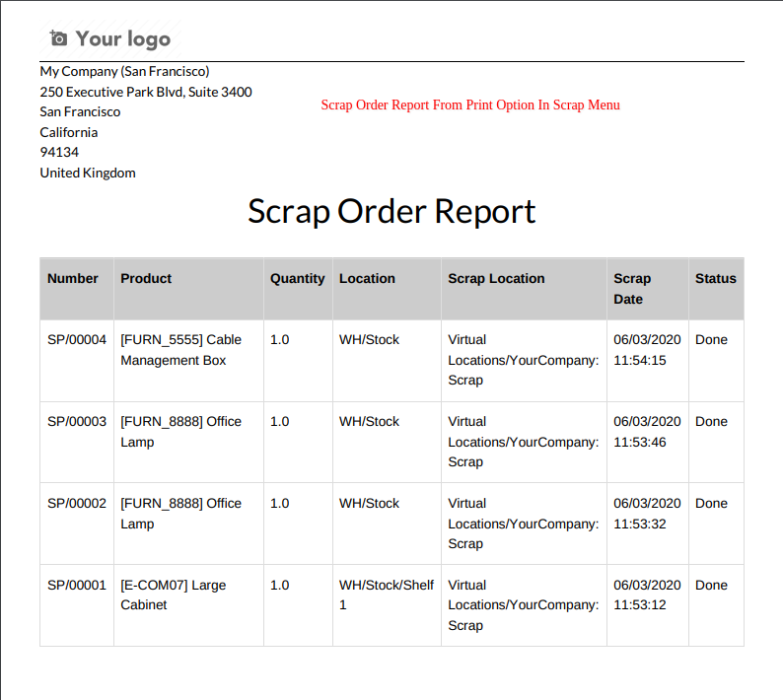Click '[FURN_8888] Office Lamp' in SP/00002 row

(x=180, y=514)
